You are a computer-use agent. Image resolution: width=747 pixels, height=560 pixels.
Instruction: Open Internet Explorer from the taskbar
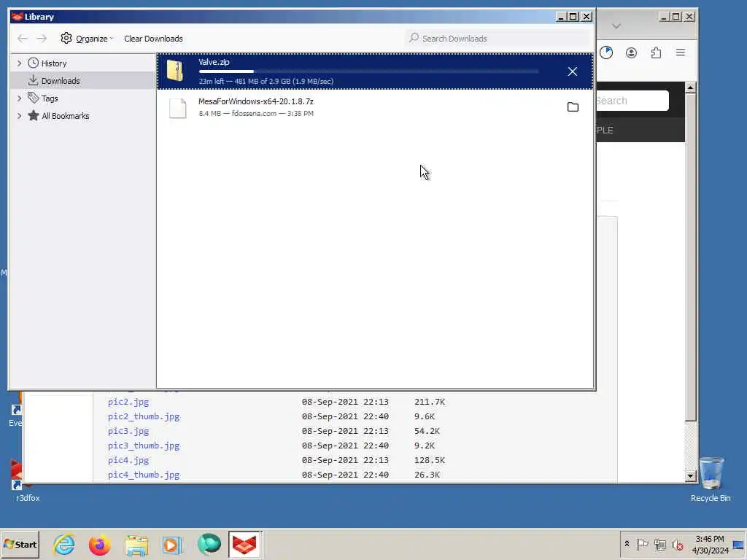tap(64, 544)
